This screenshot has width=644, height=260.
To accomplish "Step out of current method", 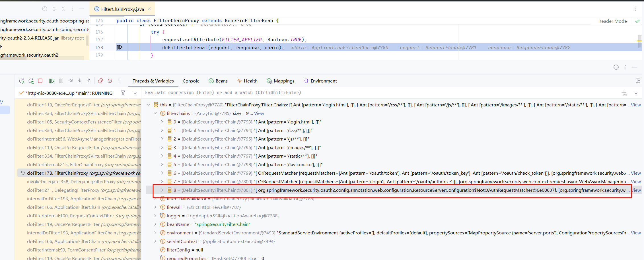I will pyautogui.click(x=89, y=81).
